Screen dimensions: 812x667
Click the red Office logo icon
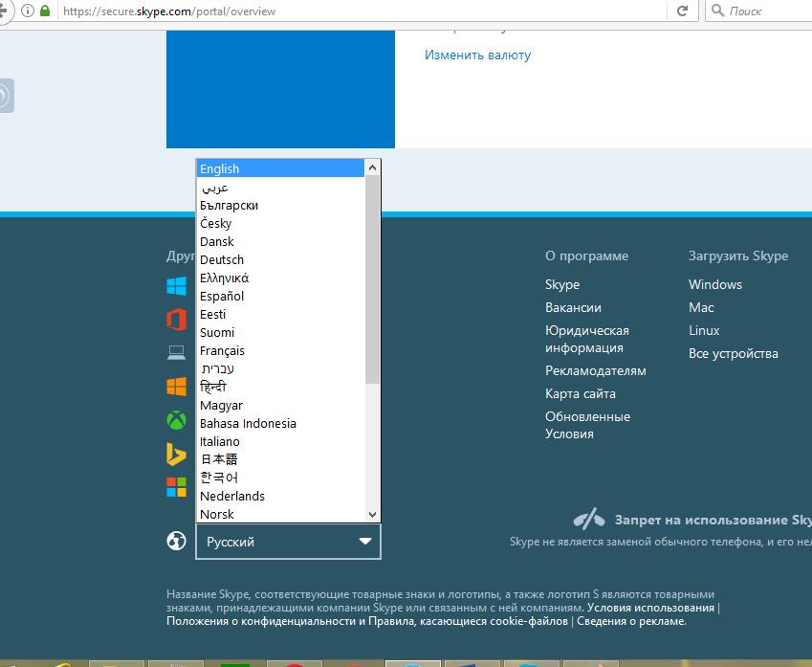click(x=176, y=320)
